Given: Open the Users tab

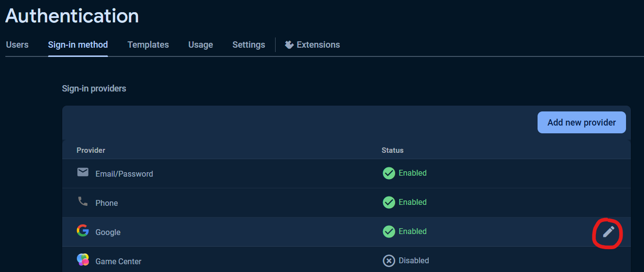Looking at the screenshot, I should 17,45.
